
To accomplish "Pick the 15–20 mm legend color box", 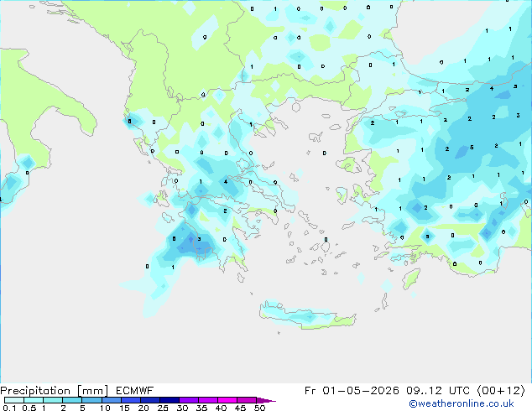I will click(131, 400).
